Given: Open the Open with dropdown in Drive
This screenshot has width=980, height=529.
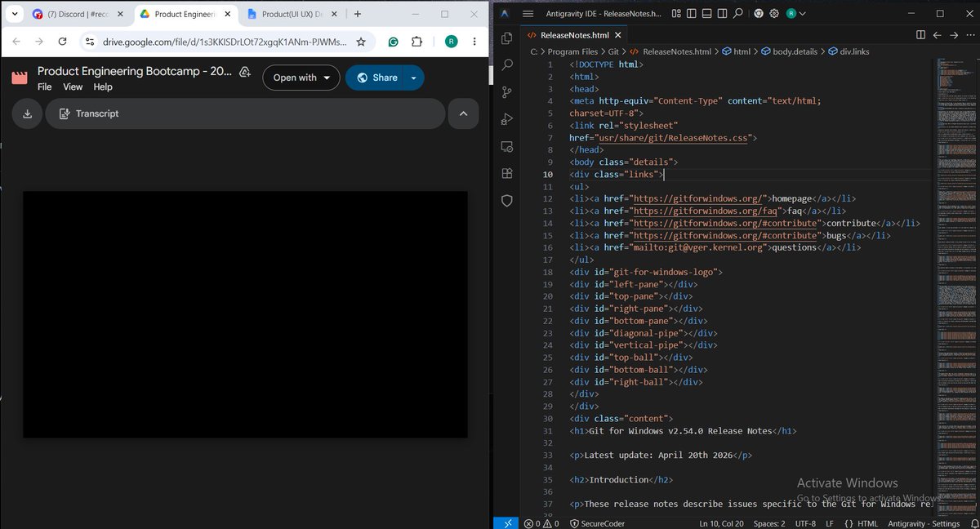Looking at the screenshot, I should 301,78.
